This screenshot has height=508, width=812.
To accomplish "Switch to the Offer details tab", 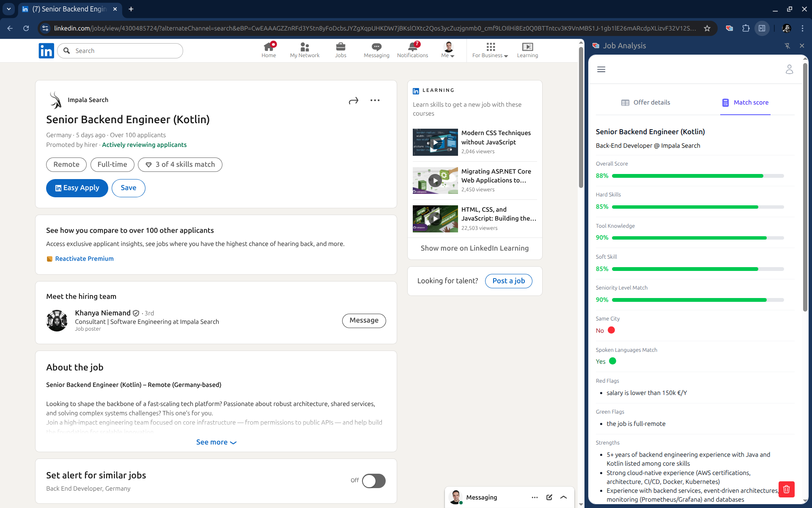I will click(645, 102).
